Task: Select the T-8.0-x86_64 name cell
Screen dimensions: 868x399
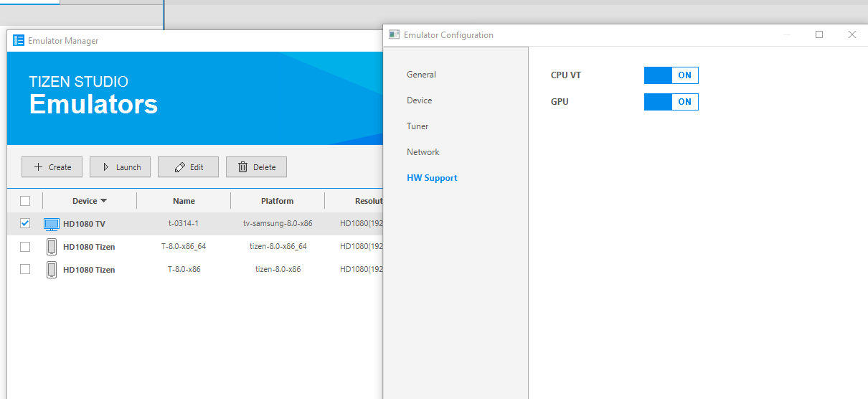Action: (x=184, y=247)
